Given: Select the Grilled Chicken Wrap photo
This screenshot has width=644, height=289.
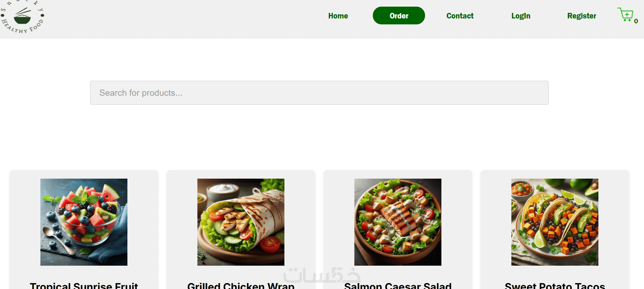Looking at the screenshot, I should pos(241,222).
